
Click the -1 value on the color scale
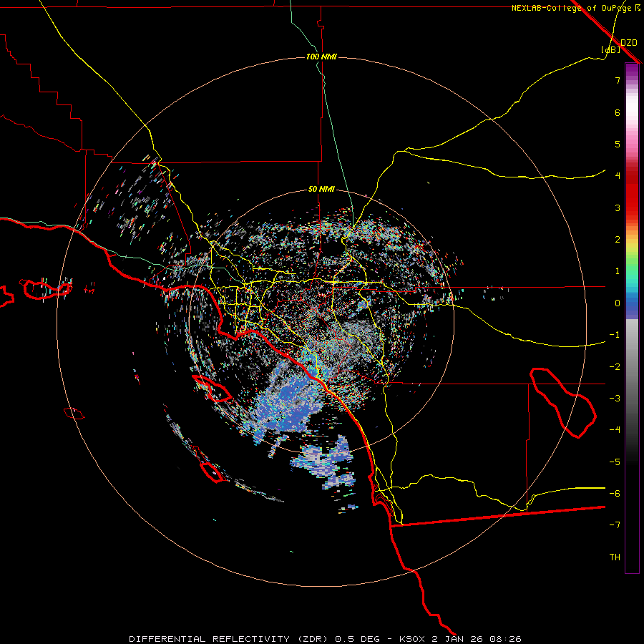coord(615,335)
